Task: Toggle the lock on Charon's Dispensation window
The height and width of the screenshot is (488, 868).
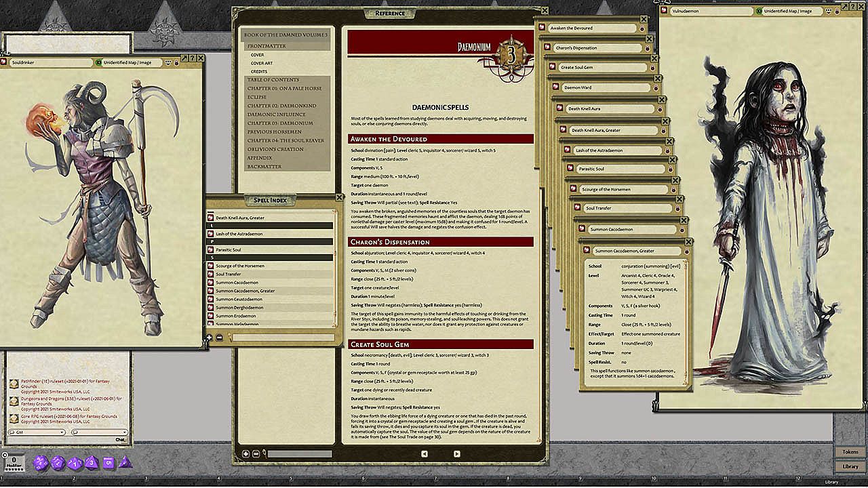Action: 648,48
